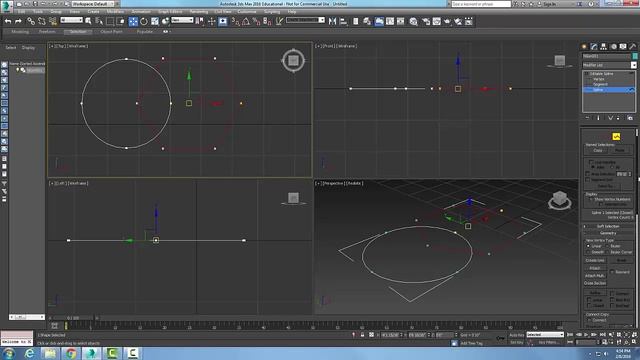Collapse the Editable Spline stack entry
Screen dimensions: 640x360
[587, 73]
